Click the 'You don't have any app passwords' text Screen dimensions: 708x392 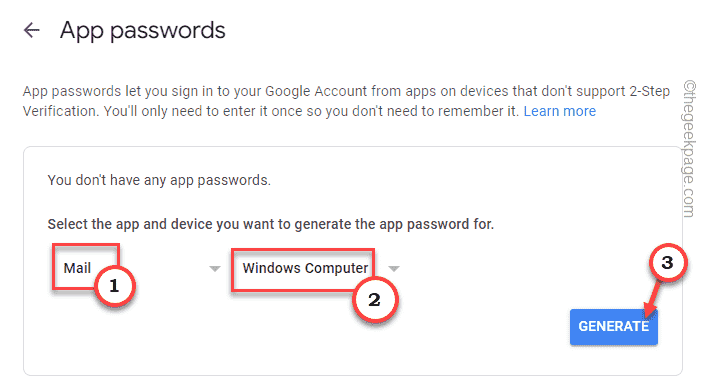pos(159,180)
